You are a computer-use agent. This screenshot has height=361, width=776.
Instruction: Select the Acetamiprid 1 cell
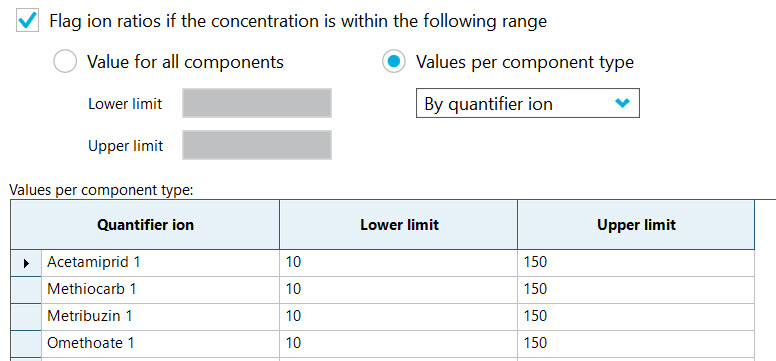tap(160, 263)
